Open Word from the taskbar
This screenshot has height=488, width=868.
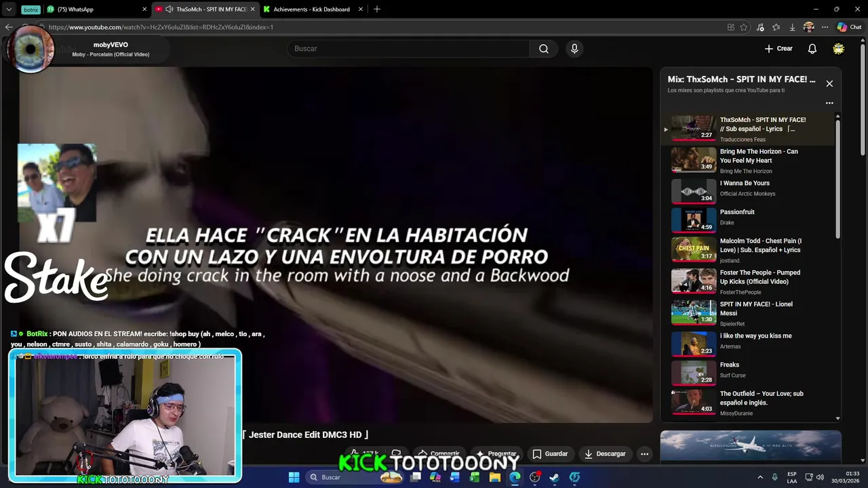click(x=455, y=477)
